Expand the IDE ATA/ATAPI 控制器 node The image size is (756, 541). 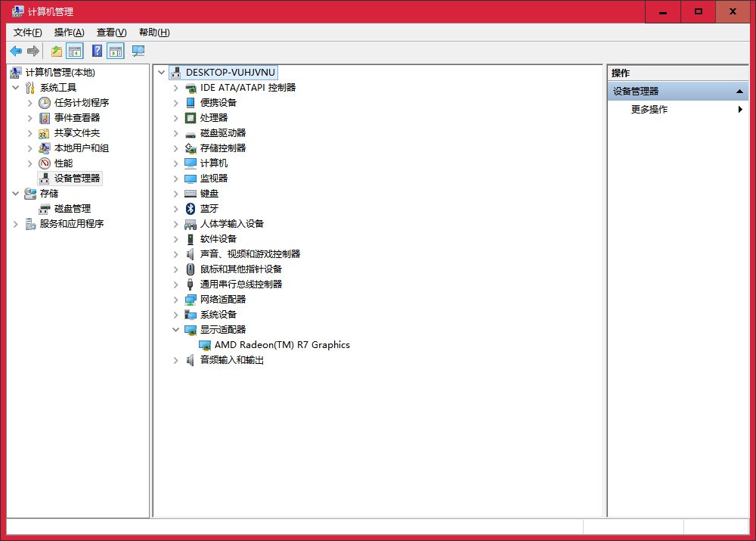point(175,88)
